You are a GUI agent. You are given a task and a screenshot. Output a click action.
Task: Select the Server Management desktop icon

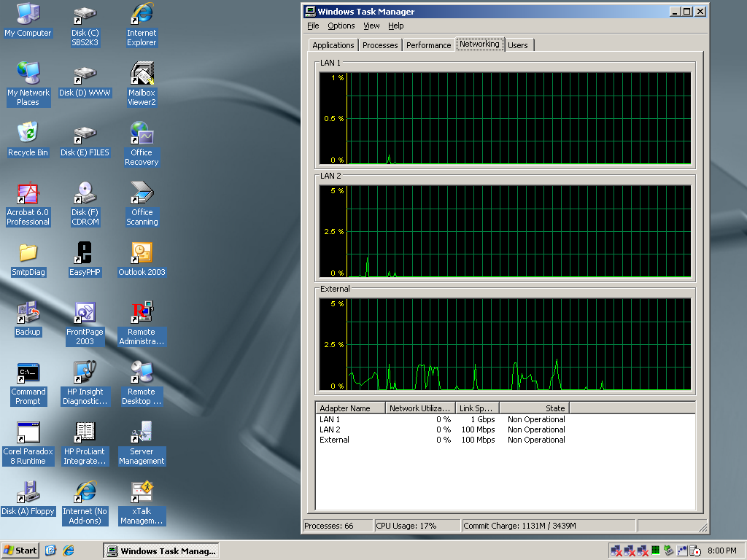[142, 444]
